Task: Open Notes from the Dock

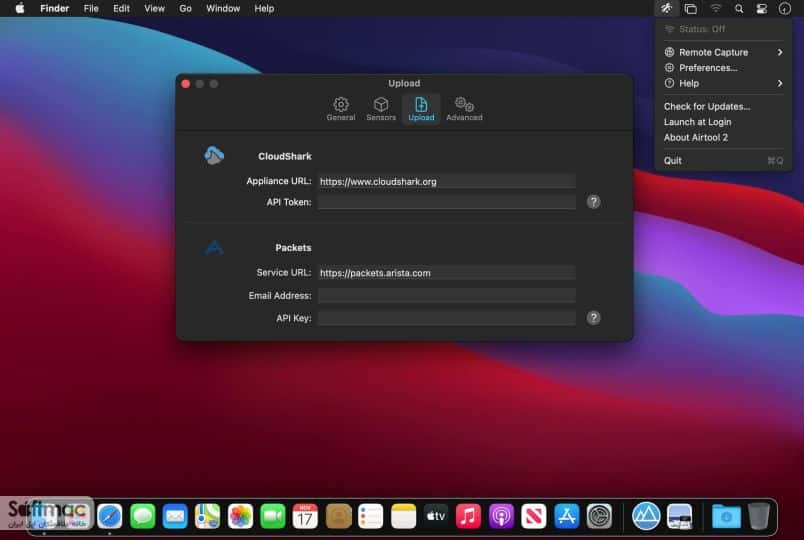Action: tap(403, 516)
